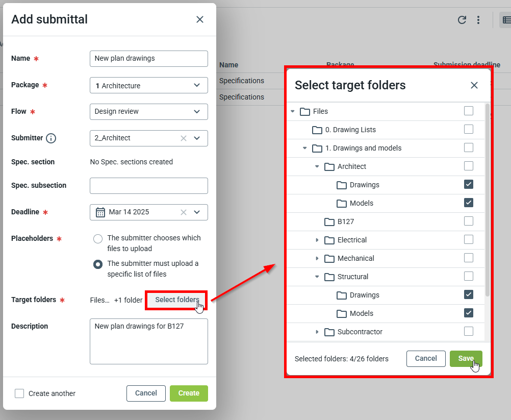Viewport: 511px width, 420px height.
Task: Click the refresh icon in top toolbar
Action: (x=462, y=20)
